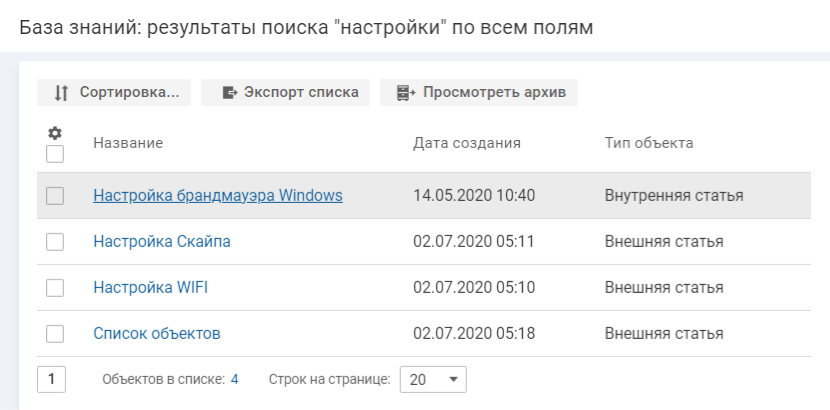830x410 pixels.
Task: Click the archive cabinet icon
Action: (x=406, y=93)
